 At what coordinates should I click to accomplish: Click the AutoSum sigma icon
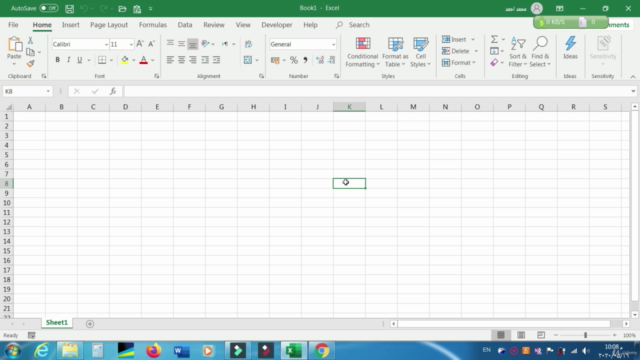pyautogui.click(x=494, y=39)
